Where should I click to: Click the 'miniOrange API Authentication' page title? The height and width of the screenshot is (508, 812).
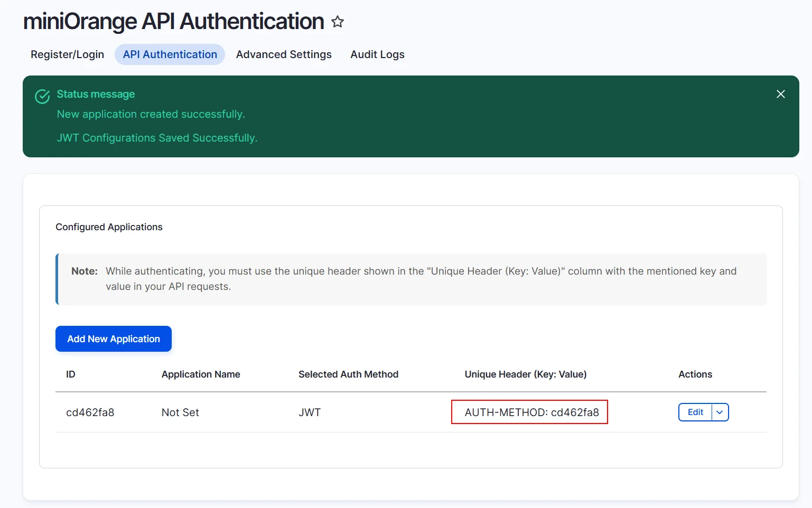(x=174, y=22)
